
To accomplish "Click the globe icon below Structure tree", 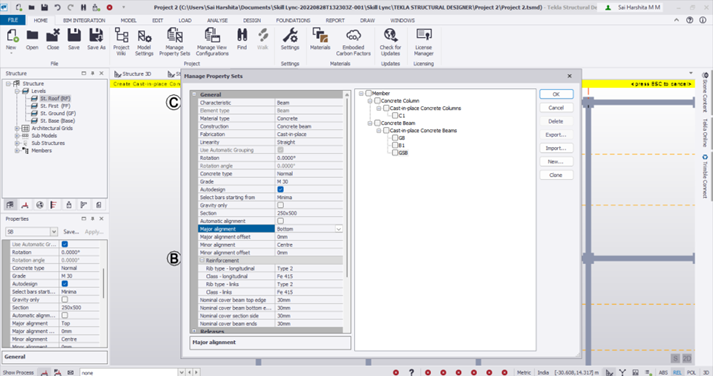I will tap(40, 205).
